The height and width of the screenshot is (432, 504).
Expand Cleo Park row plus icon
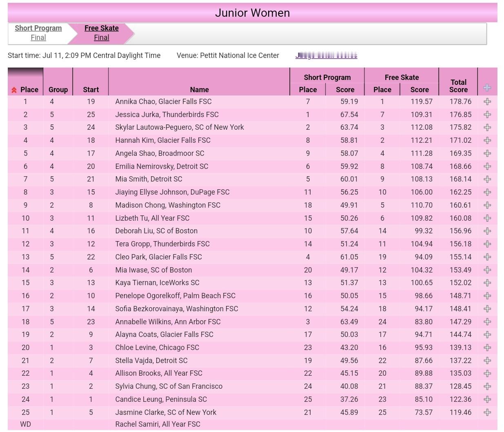487,257
